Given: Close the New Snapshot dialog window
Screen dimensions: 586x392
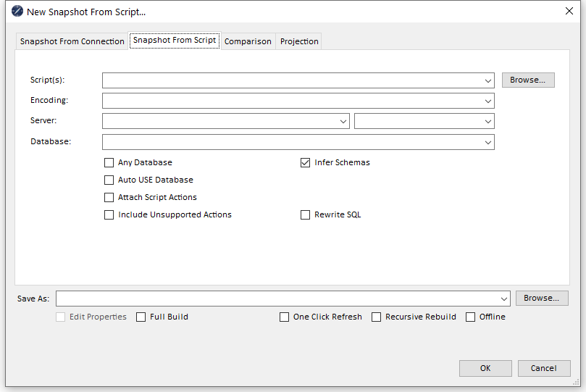Looking at the screenshot, I should [x=569, y=12].
